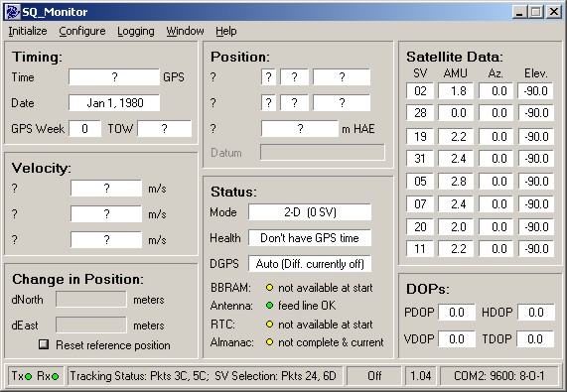The height and width of the screenshot is (392, 567).
Task: Click the 1.04 version status panel
Action: click(421, 376)
